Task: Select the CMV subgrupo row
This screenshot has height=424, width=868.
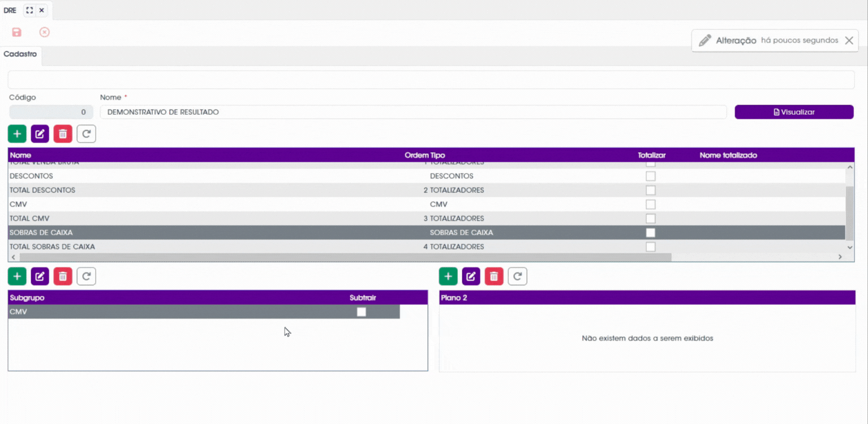Action: [x=204, y=311]
